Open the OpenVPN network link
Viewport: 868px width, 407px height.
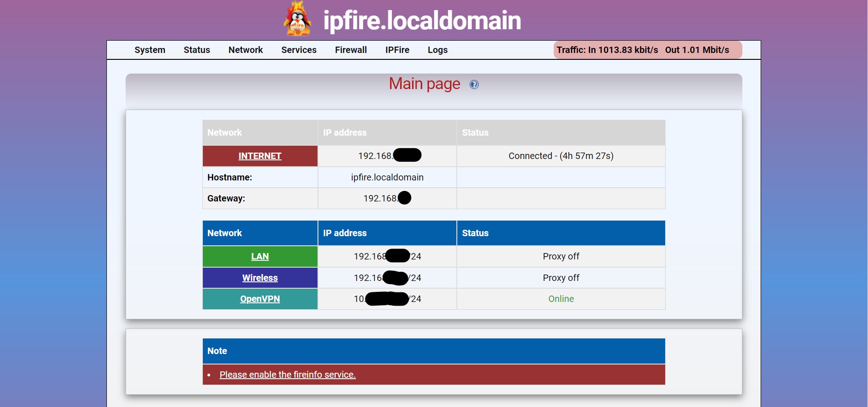click(260, 299)
